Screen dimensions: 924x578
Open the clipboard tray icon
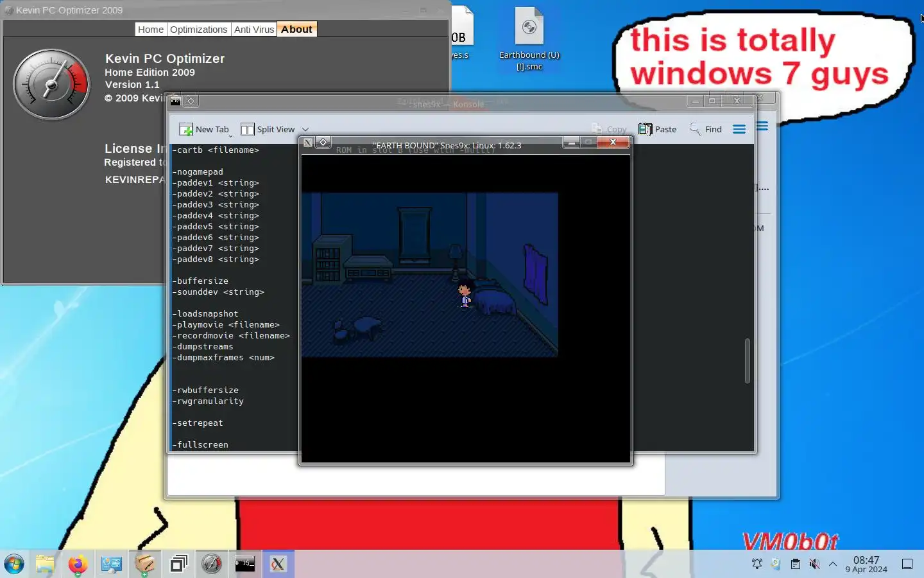[x=796, y=564]
